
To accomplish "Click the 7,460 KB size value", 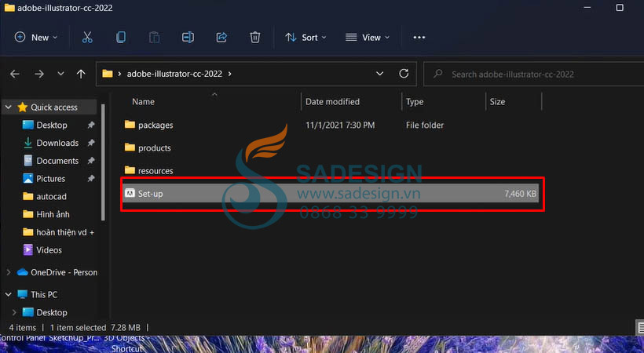I will (x=520, y=194).
